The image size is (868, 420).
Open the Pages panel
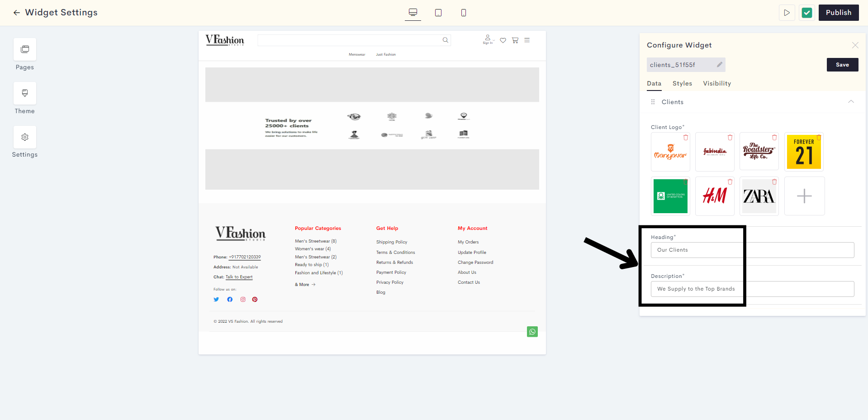(x=25, y=49)
